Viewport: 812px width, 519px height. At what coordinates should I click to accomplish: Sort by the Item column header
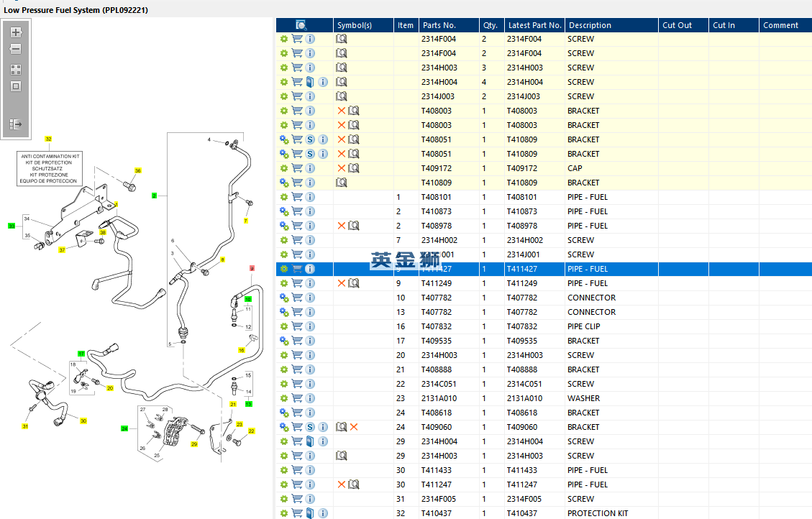coord(406,25)
